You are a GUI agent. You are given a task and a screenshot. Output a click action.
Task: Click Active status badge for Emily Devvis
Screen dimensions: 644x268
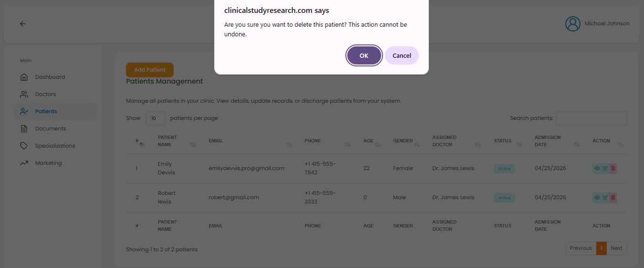click(504, 169)
